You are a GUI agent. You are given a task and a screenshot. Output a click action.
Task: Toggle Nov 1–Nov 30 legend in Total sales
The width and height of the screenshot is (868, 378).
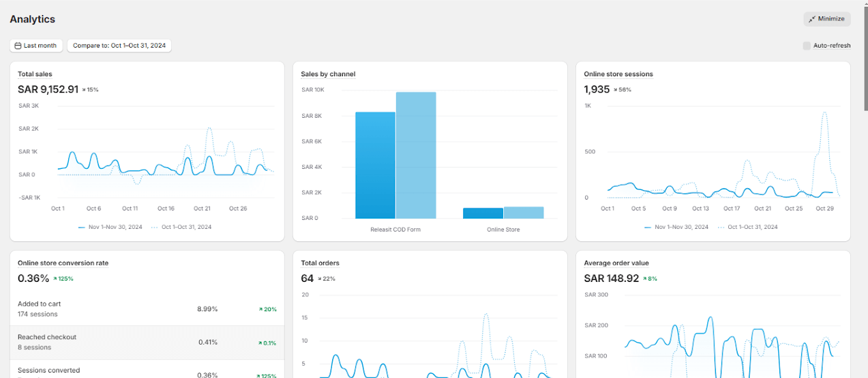tap(110, 227)
